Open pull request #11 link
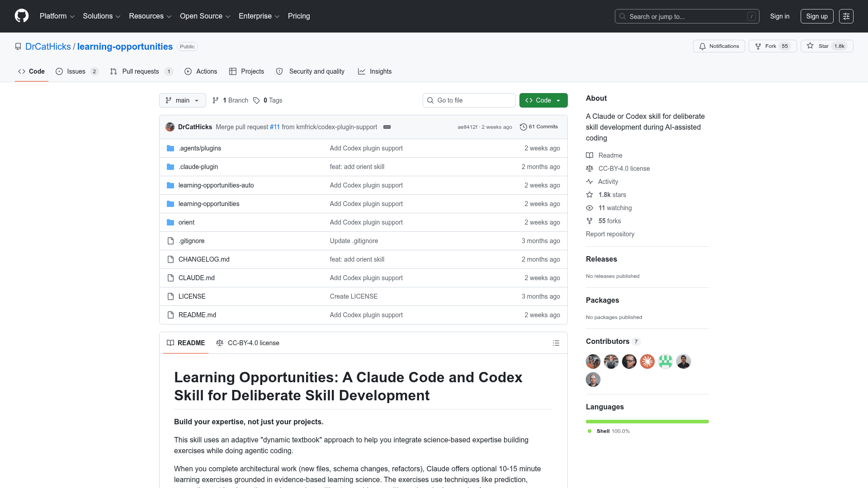This screenshot has width=868, height=488. pyautogui.click(x=275, y=127)
